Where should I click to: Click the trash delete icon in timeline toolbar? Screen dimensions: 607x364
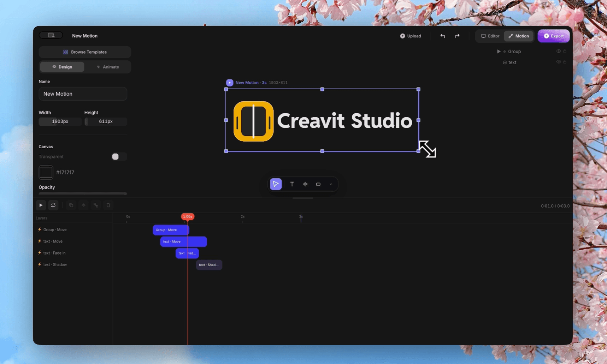pyautogui.click(x=108, y=205)
